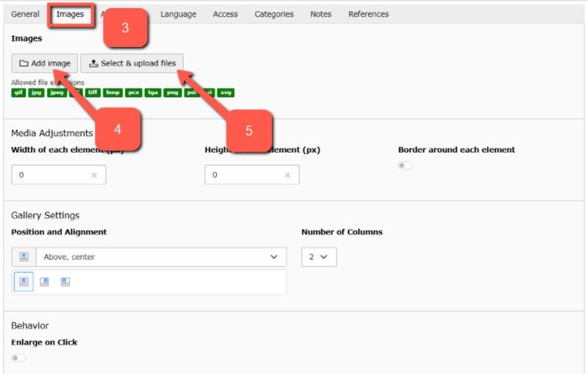Switch to the General tab
This screenshot has height=374, width=588.
tap(25, 14)
